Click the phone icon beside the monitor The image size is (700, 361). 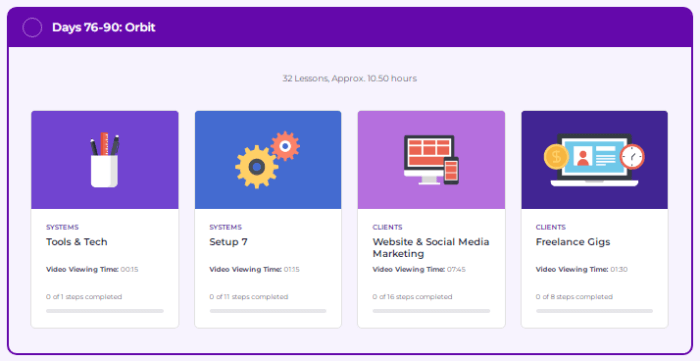[x=451, y=170]
